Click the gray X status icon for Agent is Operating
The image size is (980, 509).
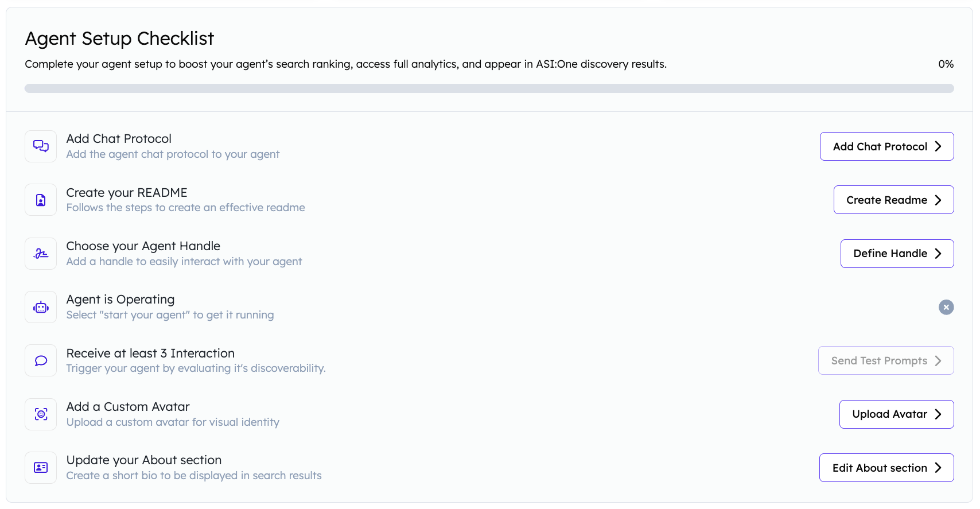coord(946,308)
